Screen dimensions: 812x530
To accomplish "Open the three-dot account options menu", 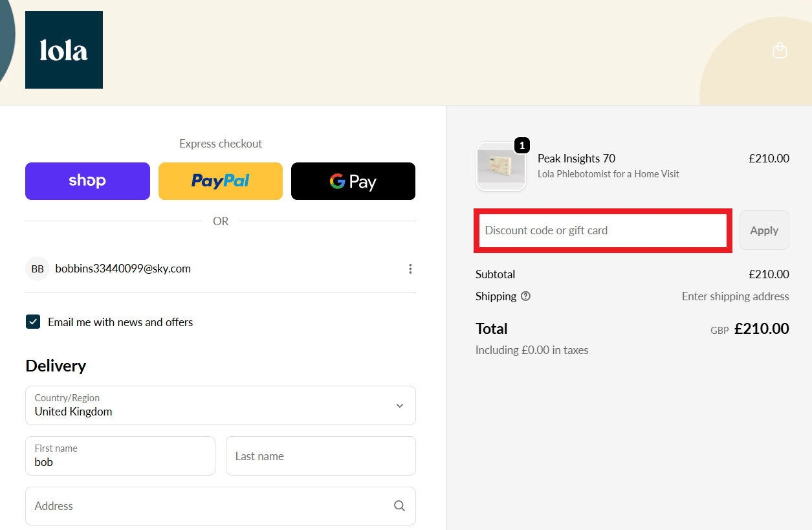I will click(410, 269).
